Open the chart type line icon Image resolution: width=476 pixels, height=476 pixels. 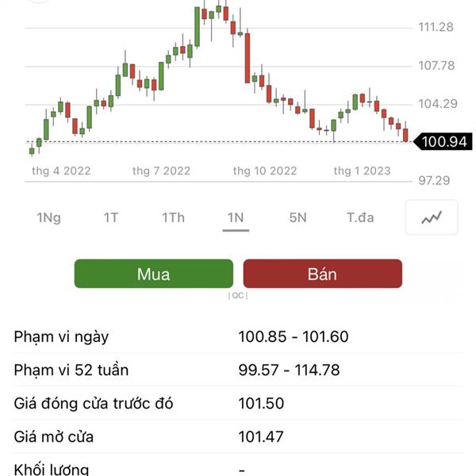(x=432, y=217)
